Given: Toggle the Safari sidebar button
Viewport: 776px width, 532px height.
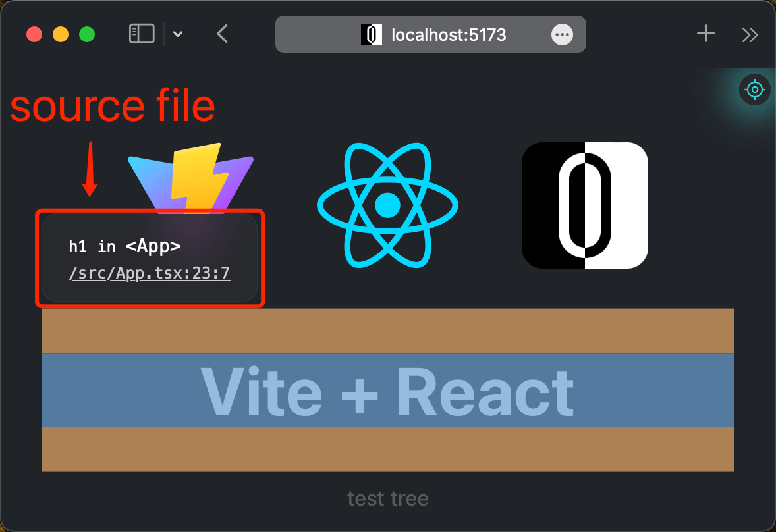Looking at the screenshot, I should coord(142,34).
